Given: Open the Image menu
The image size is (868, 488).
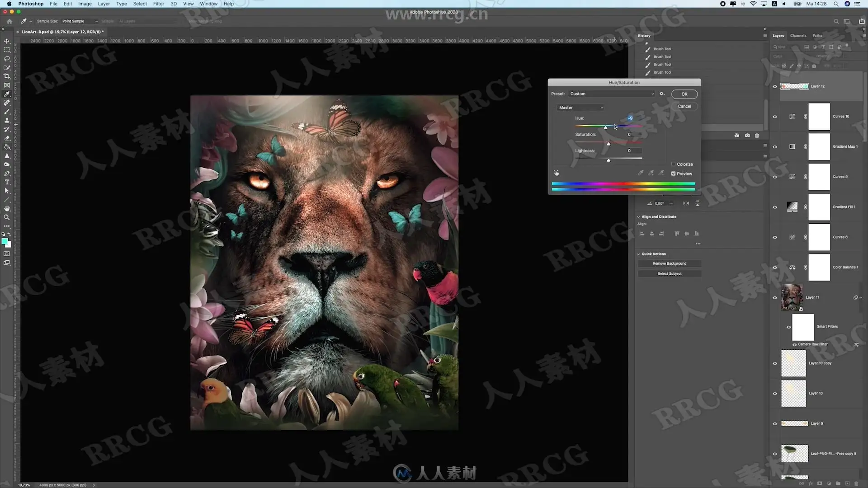Looking at the screenshot, I should 85,4.
